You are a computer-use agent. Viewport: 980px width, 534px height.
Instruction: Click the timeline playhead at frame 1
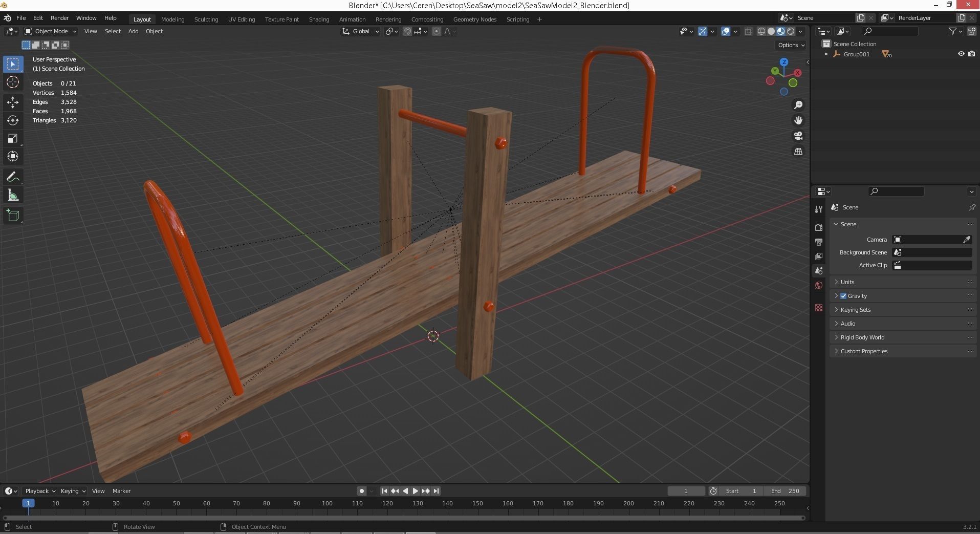pyautogui.click(x=28, y=503)
